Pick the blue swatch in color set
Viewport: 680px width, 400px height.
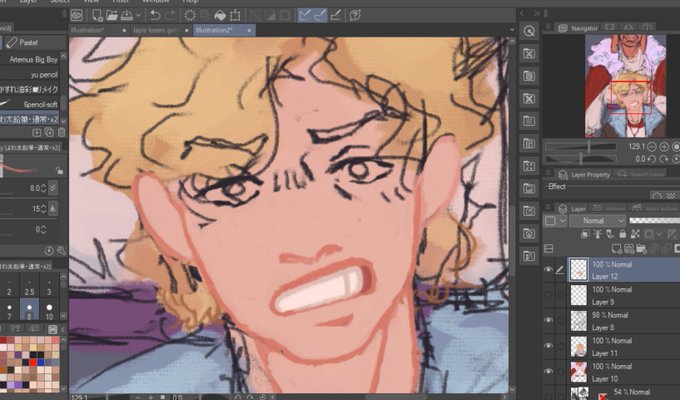point(41,362)
